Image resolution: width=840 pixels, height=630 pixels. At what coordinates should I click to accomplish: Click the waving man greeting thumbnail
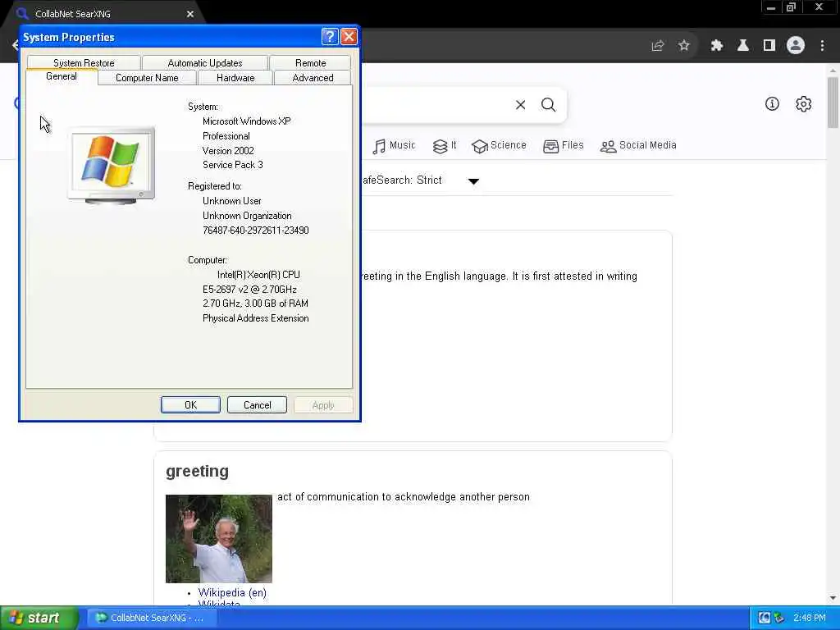[x=218, y=538]
